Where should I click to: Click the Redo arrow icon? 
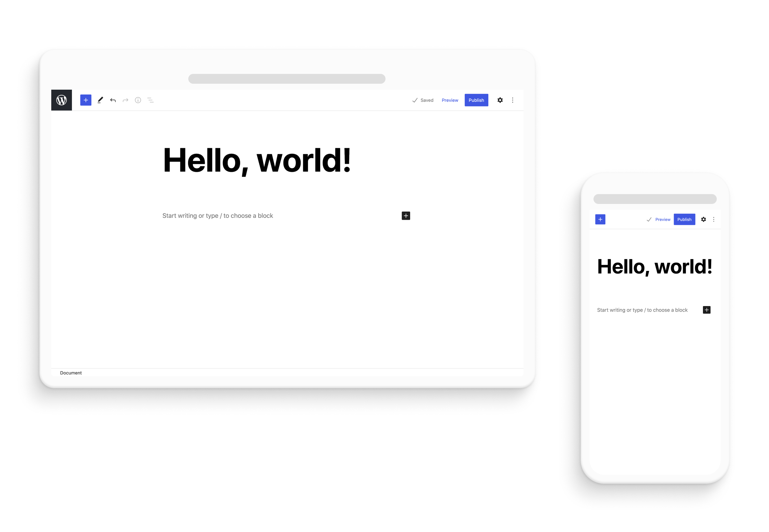125,100
